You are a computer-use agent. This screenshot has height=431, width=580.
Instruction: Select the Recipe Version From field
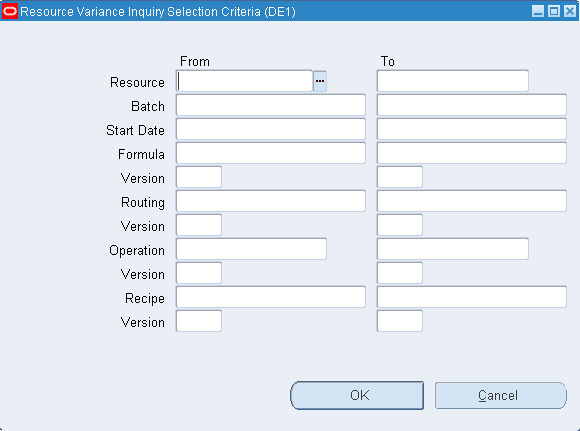tap(199, 321)
